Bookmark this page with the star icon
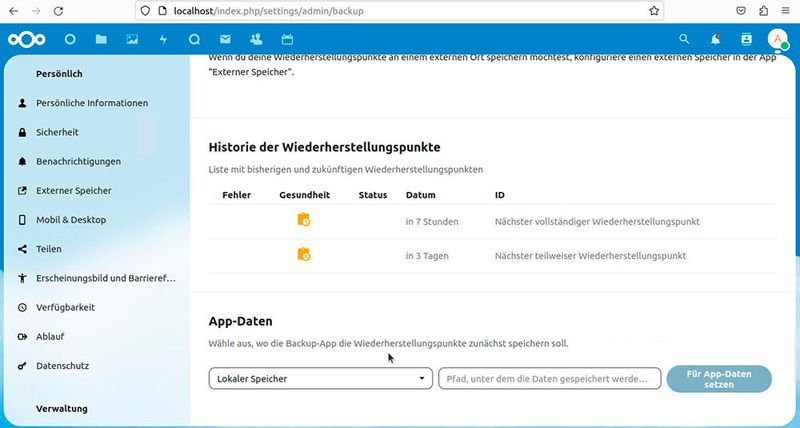This screenshot has height=428, width=800. [654, 11]
